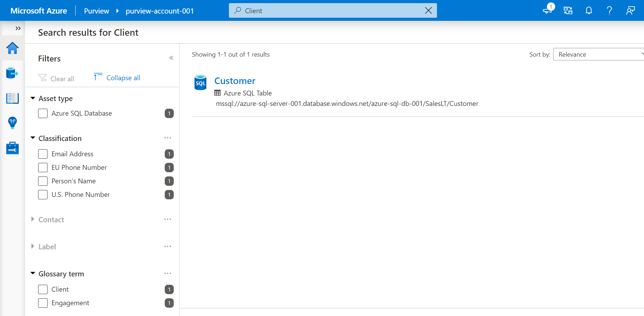644x316 pixels.
Task: Click the help question mark icon
Action: pos(609,11)
